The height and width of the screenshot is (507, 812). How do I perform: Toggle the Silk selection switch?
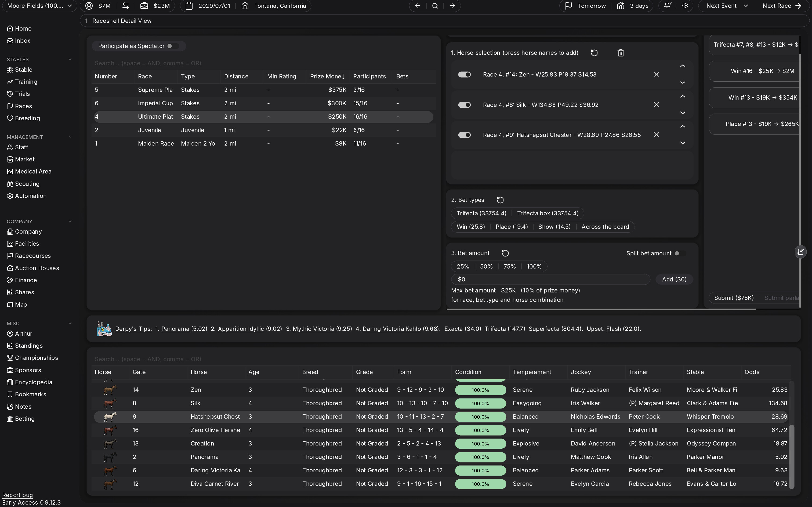pos(464,105)
